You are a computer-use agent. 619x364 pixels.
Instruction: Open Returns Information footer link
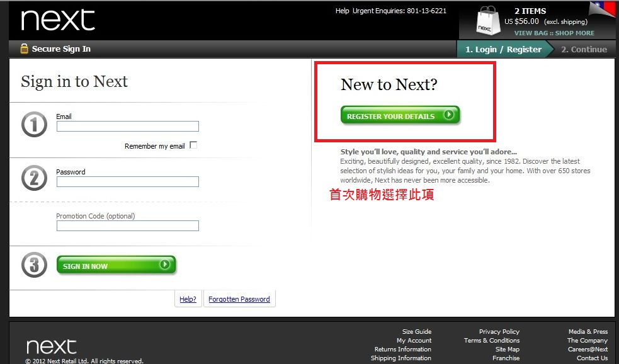coord(402,349)
